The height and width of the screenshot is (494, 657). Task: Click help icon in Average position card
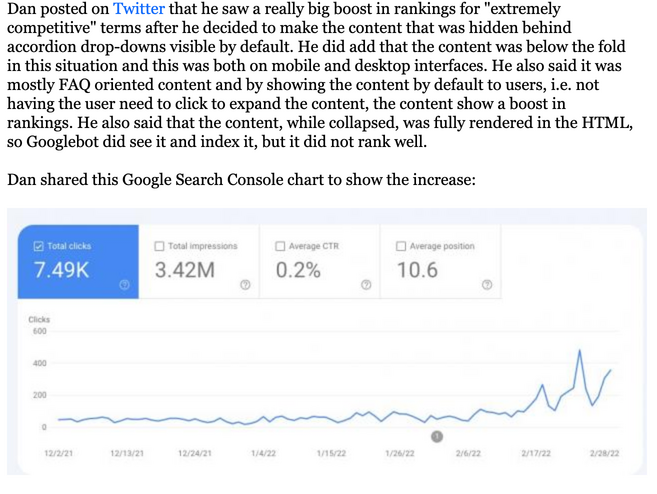pos(486,285)
